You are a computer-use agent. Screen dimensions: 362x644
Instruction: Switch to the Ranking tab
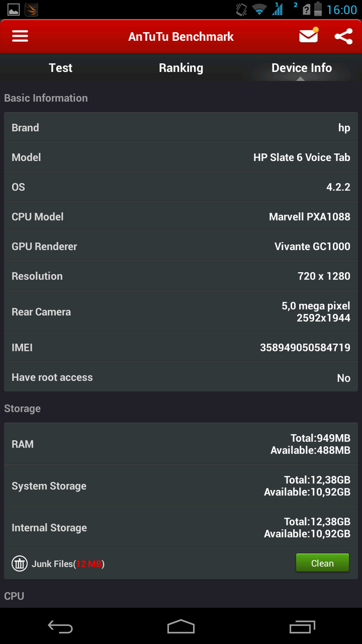tap(181, 68)
